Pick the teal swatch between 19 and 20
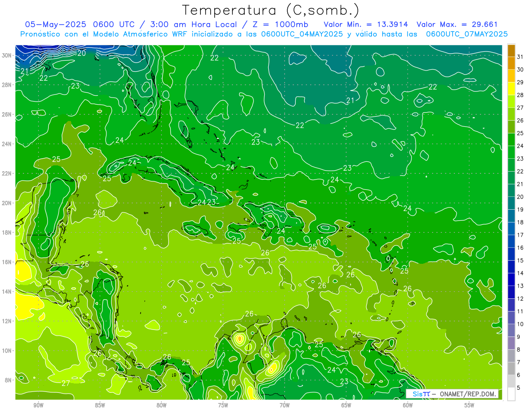 click(511, 203)
